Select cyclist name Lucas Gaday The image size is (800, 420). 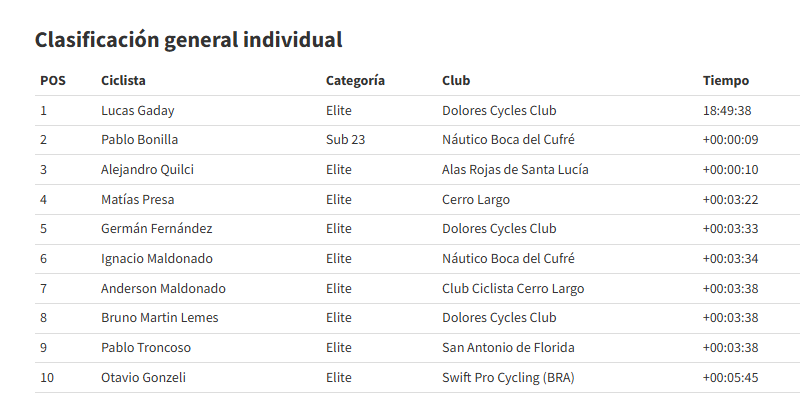pos(138,111)
